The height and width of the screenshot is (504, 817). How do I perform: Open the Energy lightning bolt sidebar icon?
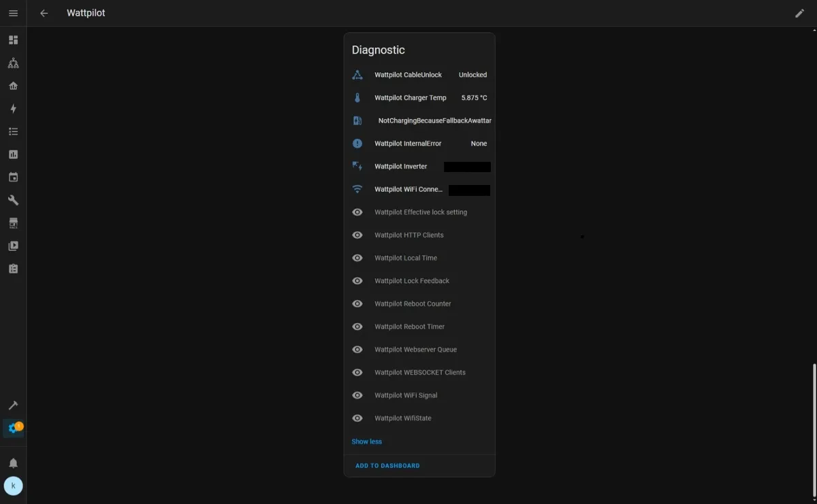click(13, 109)
